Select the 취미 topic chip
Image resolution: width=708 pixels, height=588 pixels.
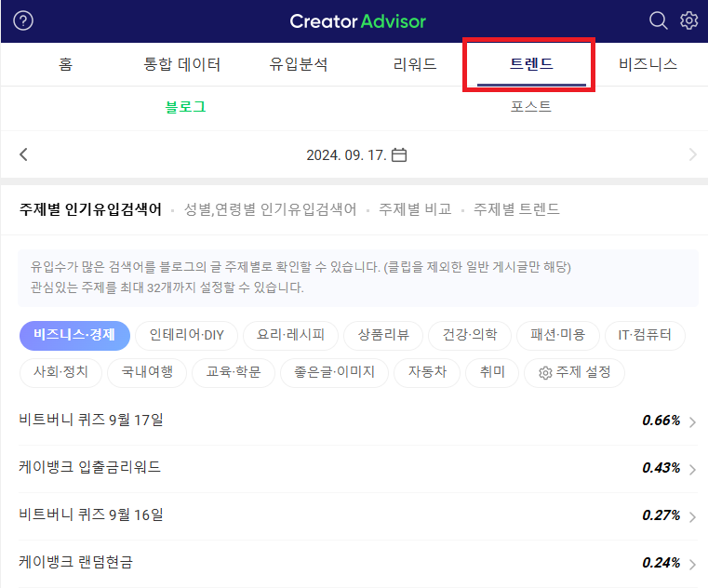tap(492, 372)
